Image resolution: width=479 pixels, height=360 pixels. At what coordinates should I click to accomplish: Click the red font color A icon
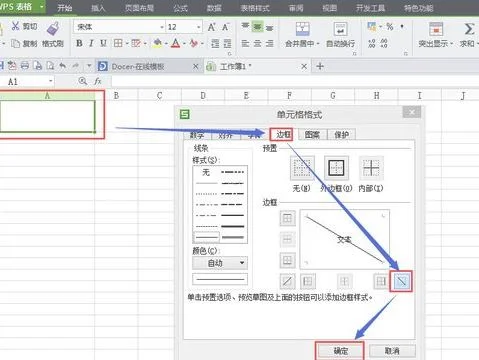(176, 43)
